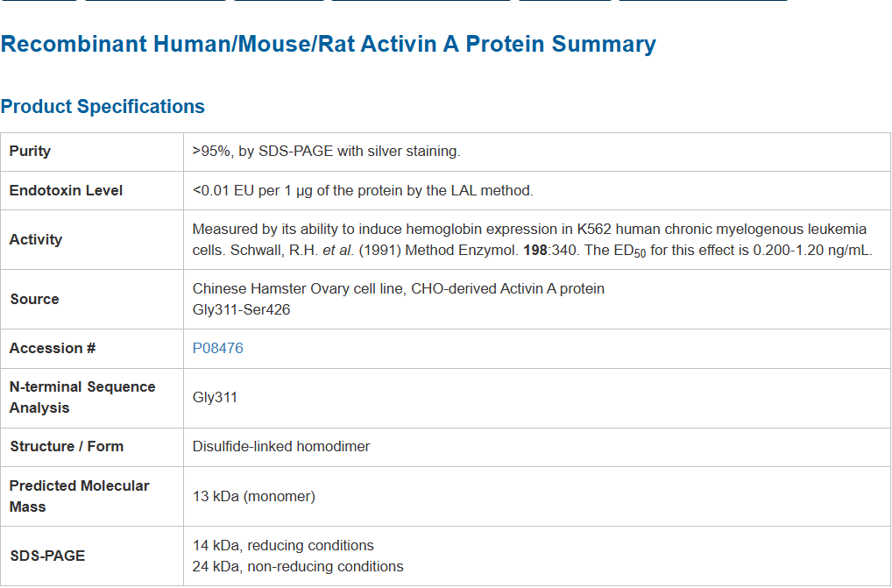Select the Activity row label

click(x=36, y=239)
